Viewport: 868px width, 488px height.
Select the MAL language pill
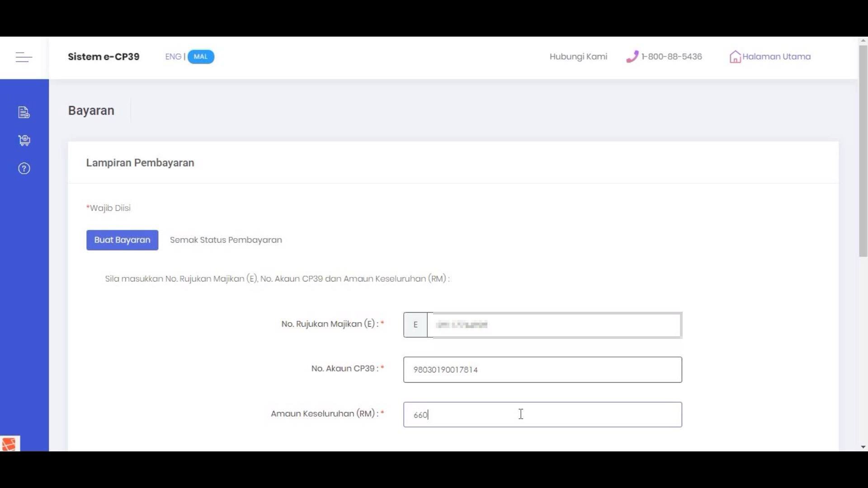[201, 56]
